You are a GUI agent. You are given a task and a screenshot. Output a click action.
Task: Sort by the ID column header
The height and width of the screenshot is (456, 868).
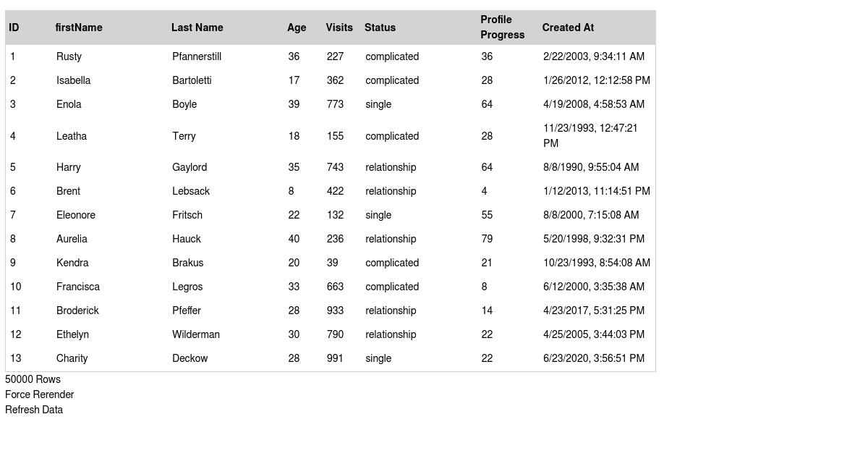pos(14,28)
